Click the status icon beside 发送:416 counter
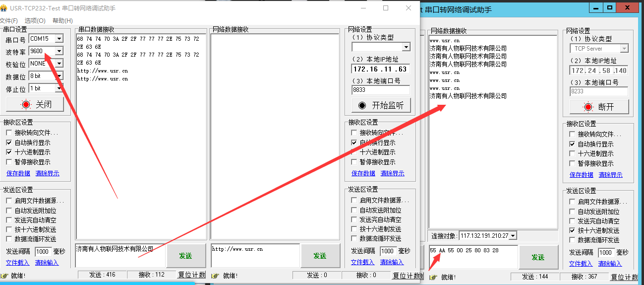 [4, 275]
